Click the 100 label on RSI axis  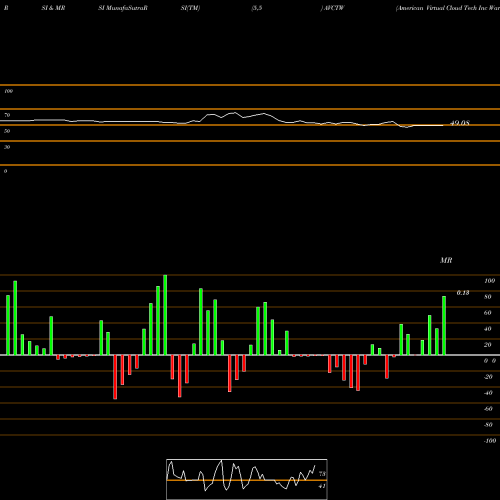pyautogui.click(x=9, y=91)
